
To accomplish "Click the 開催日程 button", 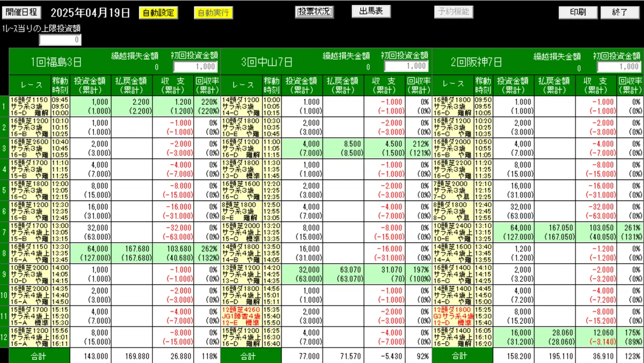I will [x=21, y=12].
